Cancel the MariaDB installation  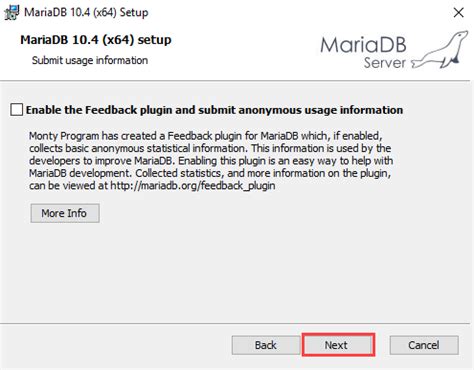click(x=424, y=345)
